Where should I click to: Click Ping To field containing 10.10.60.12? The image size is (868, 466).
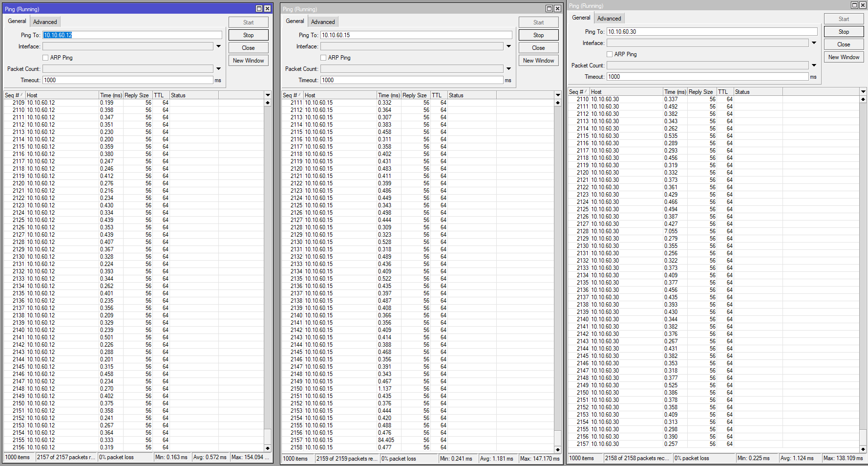[x=132, y=35]
